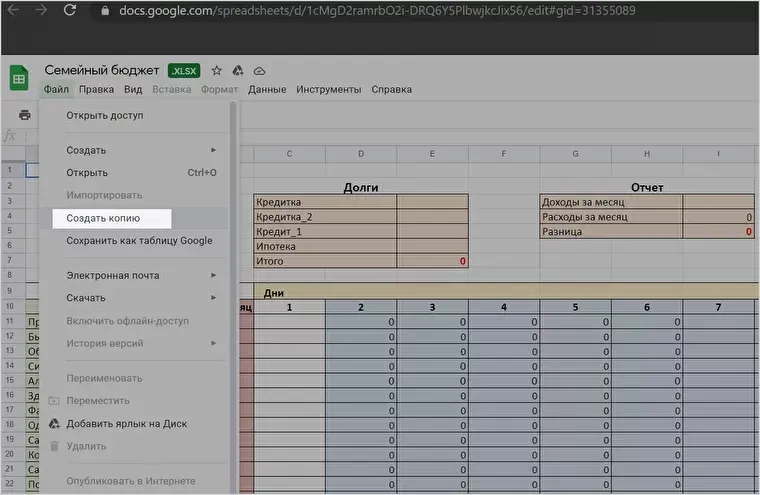Open the Файл menu
This screenshot has width=760, height=495.
(56, 90)
